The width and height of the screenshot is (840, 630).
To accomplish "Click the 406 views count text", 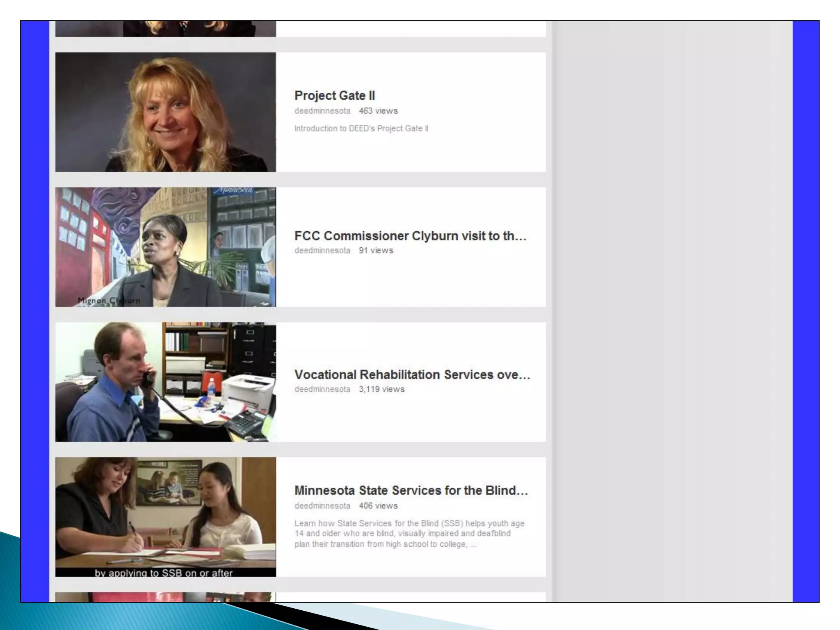I will tap(378, 506).
